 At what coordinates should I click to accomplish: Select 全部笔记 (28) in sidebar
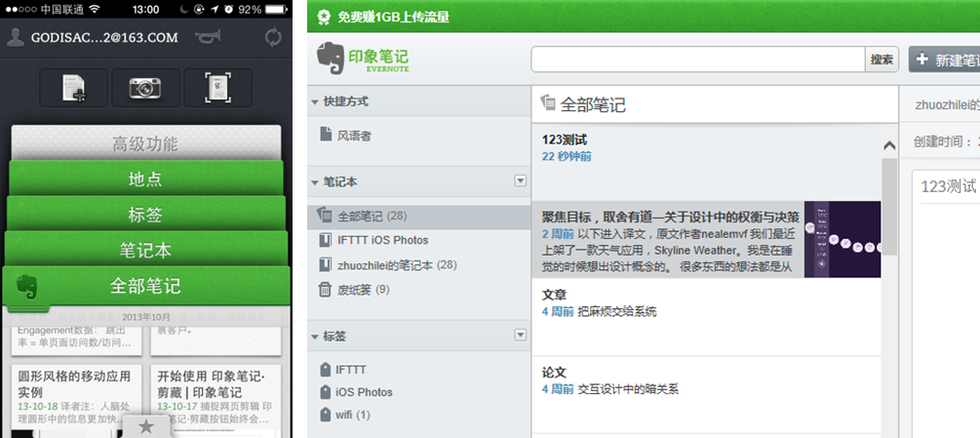point(419,217)
